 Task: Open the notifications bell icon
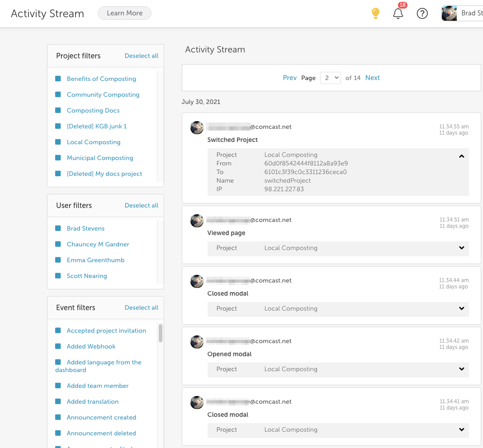point(398,13)
